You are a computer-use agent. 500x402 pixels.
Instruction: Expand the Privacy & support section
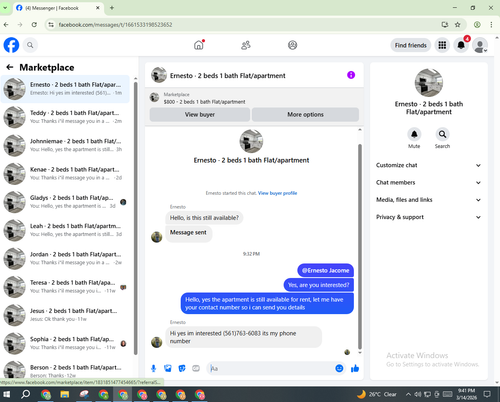pyautogui.click(x=428, y=217)
